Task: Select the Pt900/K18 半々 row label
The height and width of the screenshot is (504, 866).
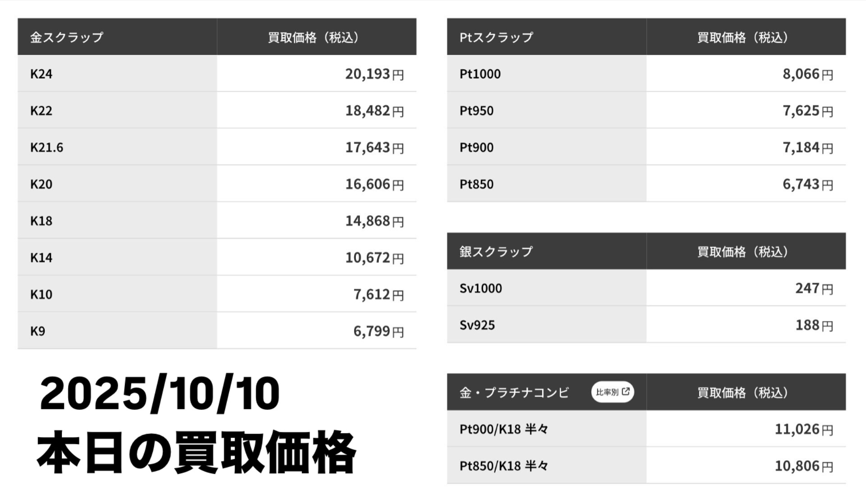Action: [503, 429]
